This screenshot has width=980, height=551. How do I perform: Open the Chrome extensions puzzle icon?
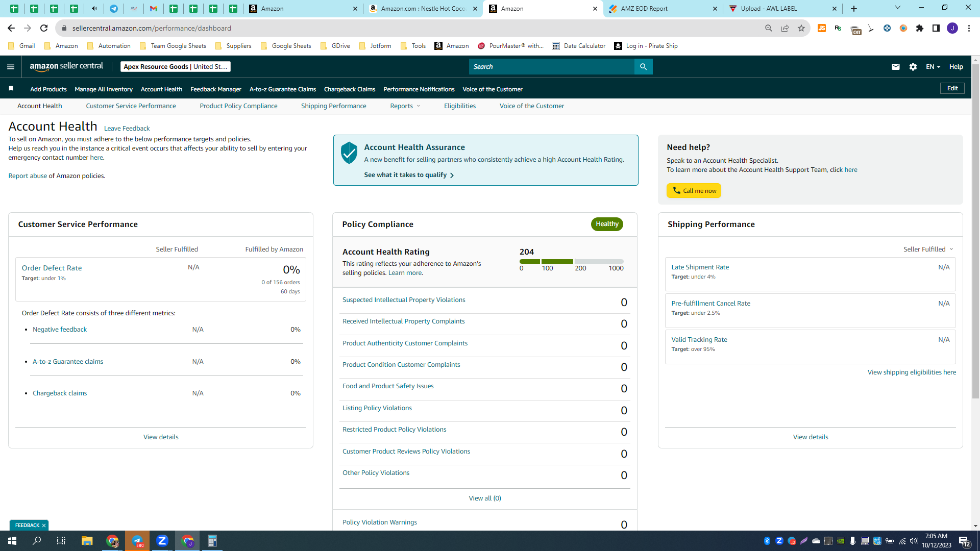pos(920,28)
